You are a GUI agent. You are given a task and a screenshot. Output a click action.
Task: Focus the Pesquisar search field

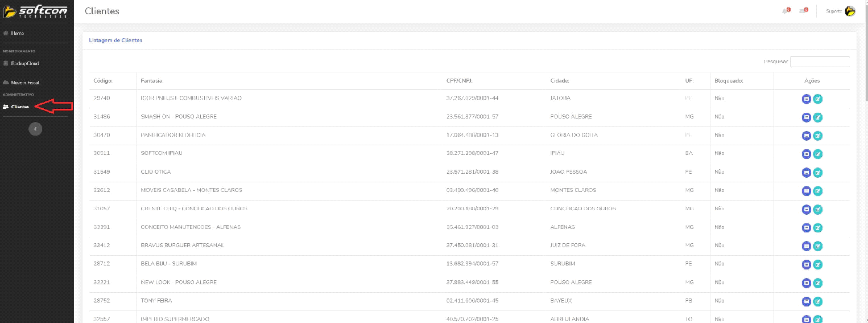[819, 62]
